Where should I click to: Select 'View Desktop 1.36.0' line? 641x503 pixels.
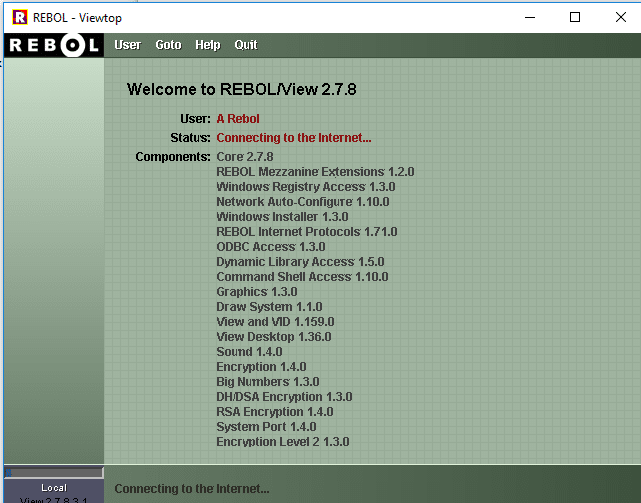(x=274, y=337)
